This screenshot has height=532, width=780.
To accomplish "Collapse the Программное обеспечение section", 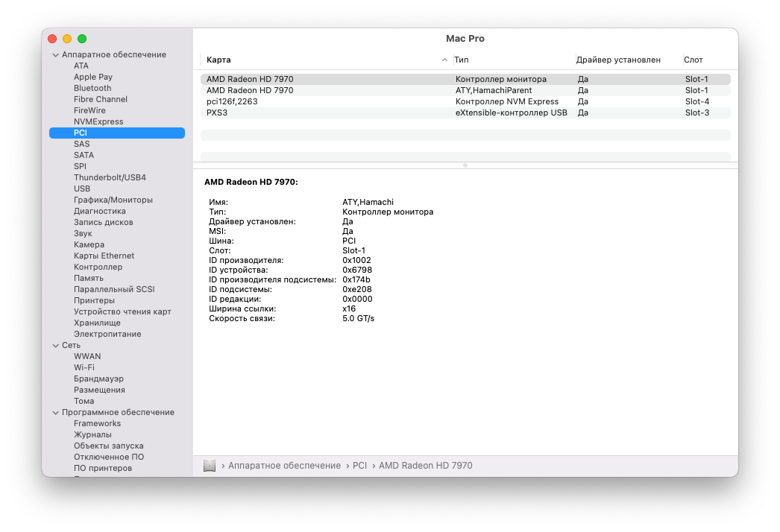I will (x=56, y=413).
